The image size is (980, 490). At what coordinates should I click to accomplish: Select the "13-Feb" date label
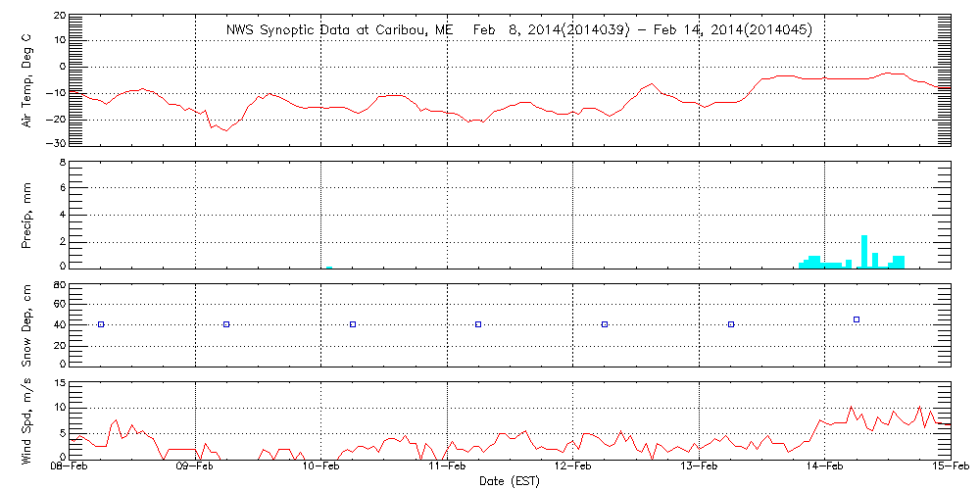(699, 467)
